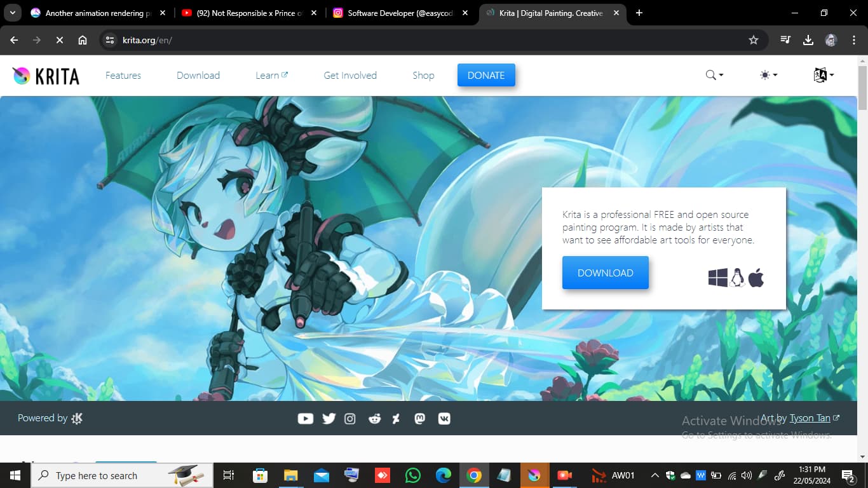This screenshot has height=488, width=868.
Task: Open the media control icon in toolbar
Action: (786, 40)
